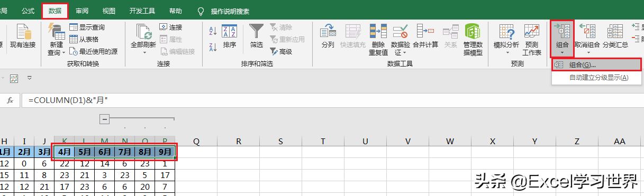
Task: Click the chart icon in quick access toolbar
Action: (14, 78)
